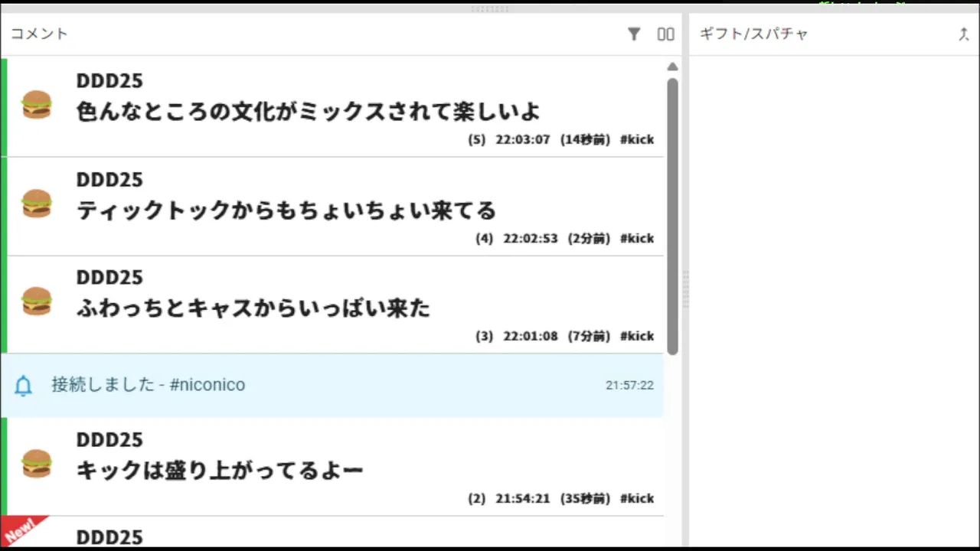Click timestamp 21:57:22 on connection notice
This screenshot has width=980, height=551.
pyautogui.click(x=629, y=386)
